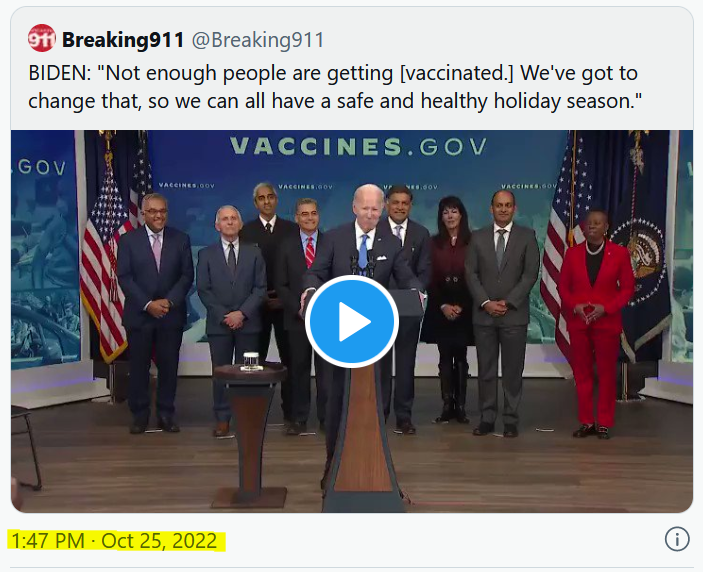Screen dimensions: 703x572
Task: Open the Breaking911 display name link
Action: [x=122, y=40]
